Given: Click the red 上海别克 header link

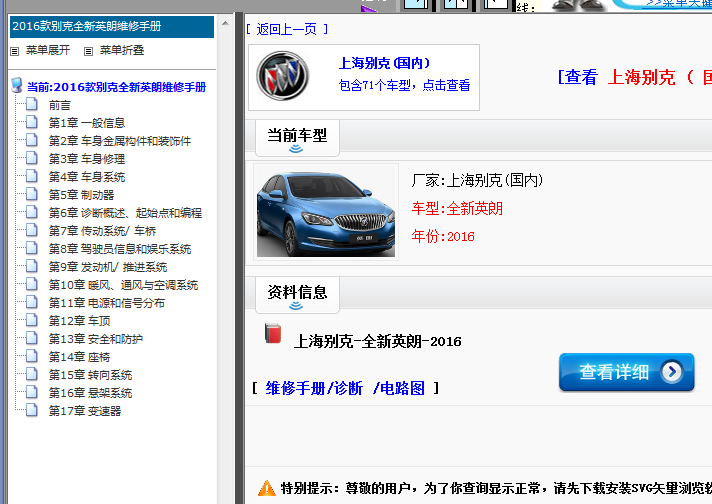Looking at the screenshot, I should (642, 77).
